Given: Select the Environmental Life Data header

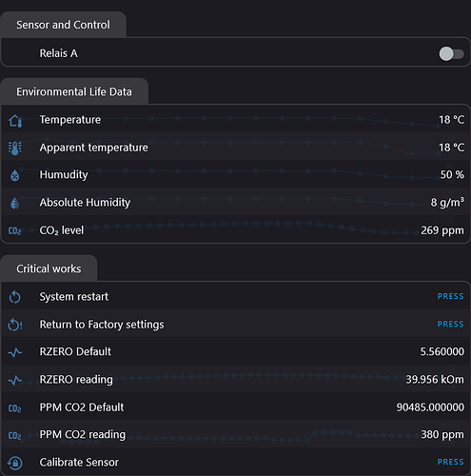Looking at the screenshot, I should coord(74,91).
